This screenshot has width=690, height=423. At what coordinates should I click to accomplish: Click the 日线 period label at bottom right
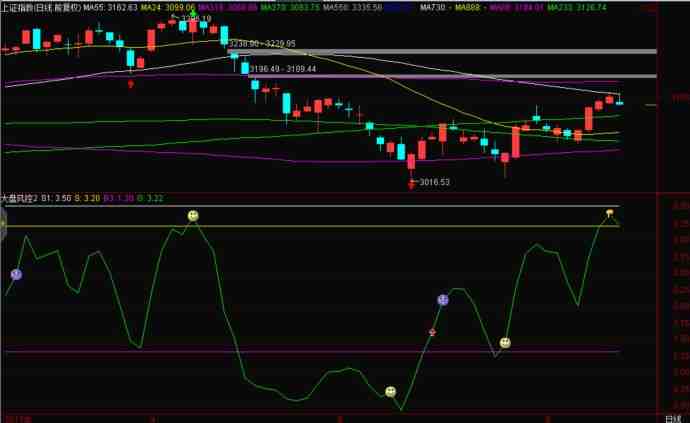pyautogui.click(x=673, y=419)
